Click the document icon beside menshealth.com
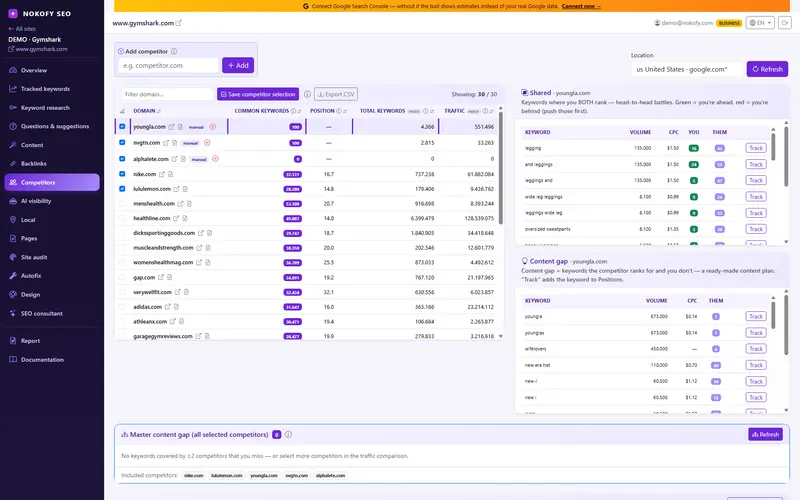800x500 pixels. pyautogui.click(x=189, y=204)
